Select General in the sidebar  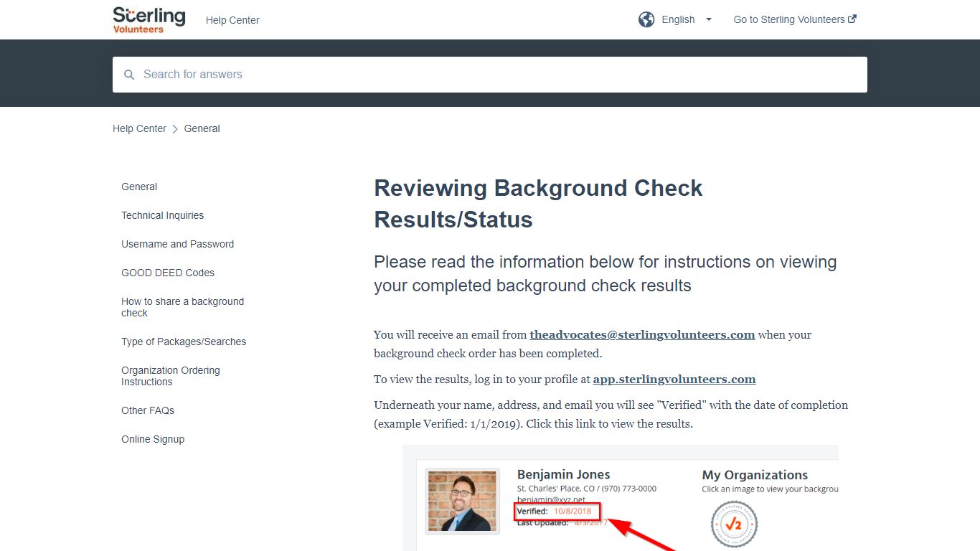pyautogui.click(x=139, y=187)
